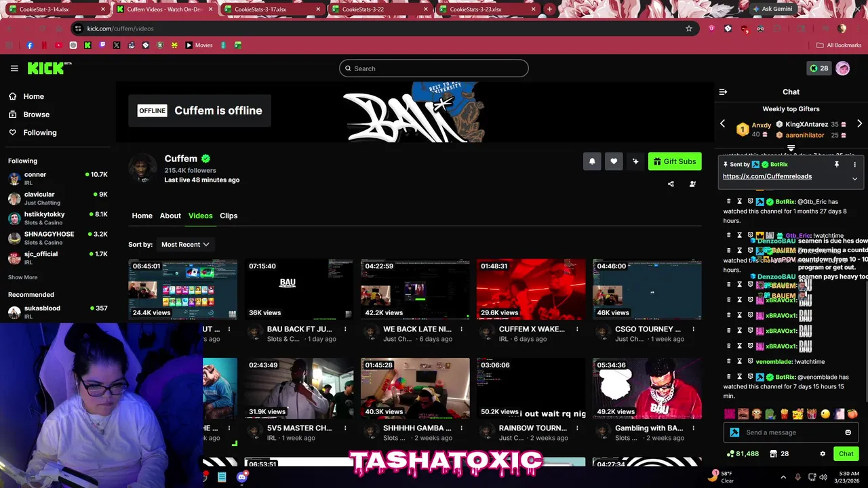This screenshot has height=488, width=868.
Task: Open SHNAGGYHOSE followed channel
Action: pyautogui.click(x=58, y=238)
